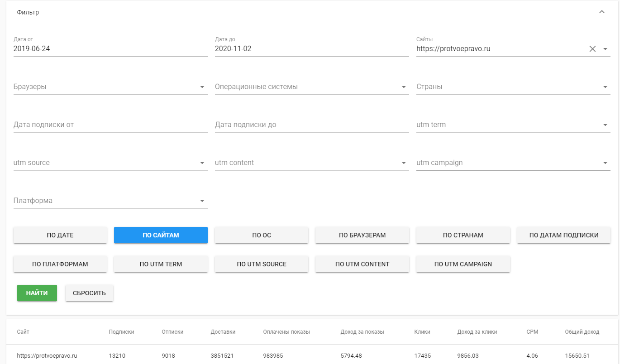Image resolution: width=620 pixels, height=364 pixels.
Task: Expand the utm source dropdown
Action: point(202,163)
